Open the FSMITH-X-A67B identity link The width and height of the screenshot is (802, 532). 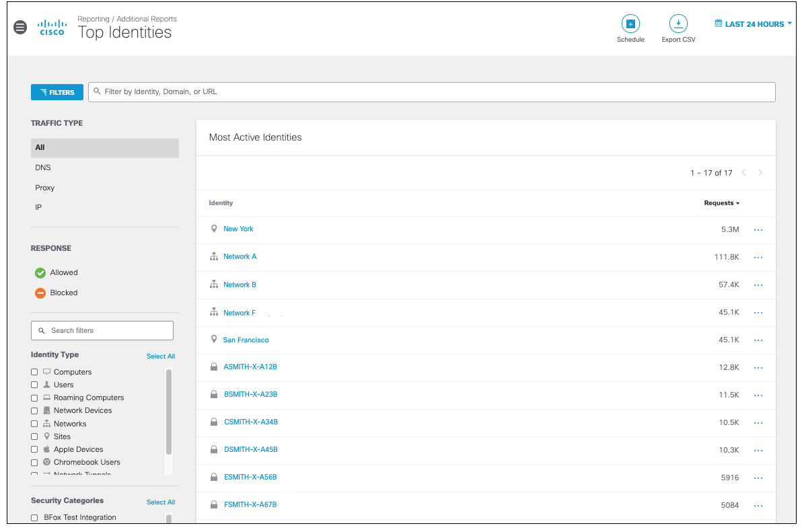[x=250, y=505]
